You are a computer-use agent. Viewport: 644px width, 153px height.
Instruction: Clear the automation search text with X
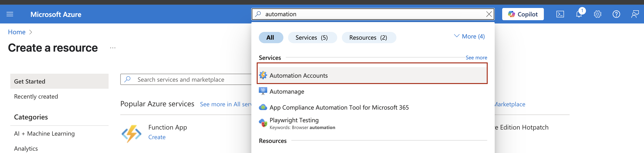pyautogui.click(x=489, y=14)
